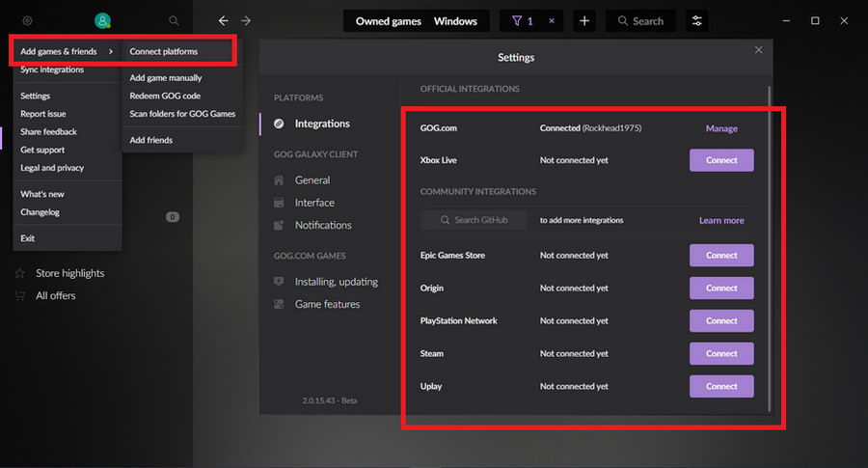Viewport: 868px width, 468px height.
Task: Click the Owned games view label
Action: pyautogui.click(x=388, y=21)
